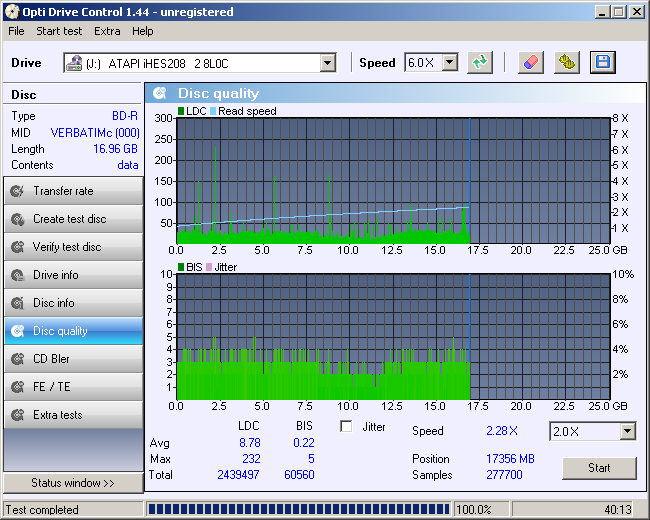The width and height of the screenshot is (650, 520).
Task: Click the save floppy disk icon
Action: click(x=603, y=63)
